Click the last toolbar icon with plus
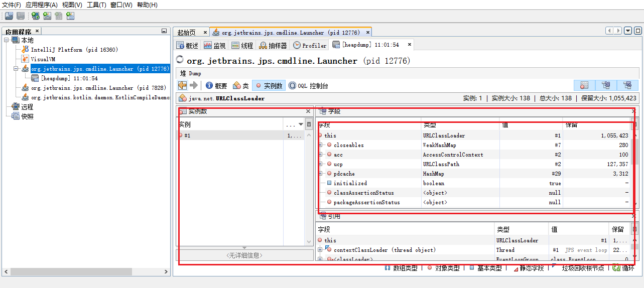This screenshot has width=644, height=288. (x=70, y=16)
